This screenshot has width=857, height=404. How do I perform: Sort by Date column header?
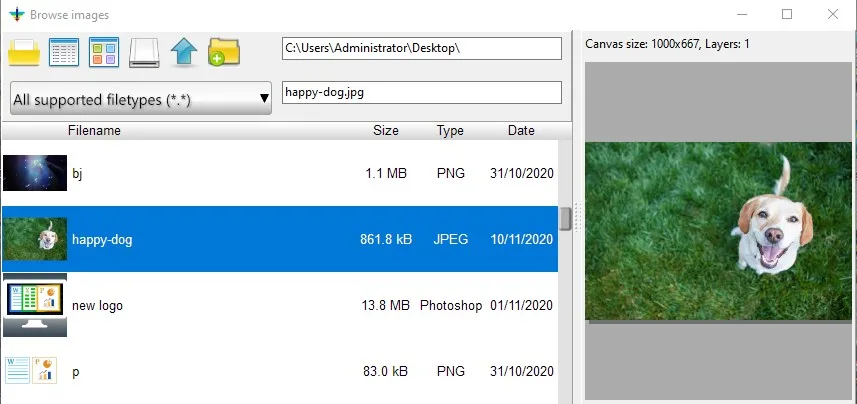tap(521, 131)
